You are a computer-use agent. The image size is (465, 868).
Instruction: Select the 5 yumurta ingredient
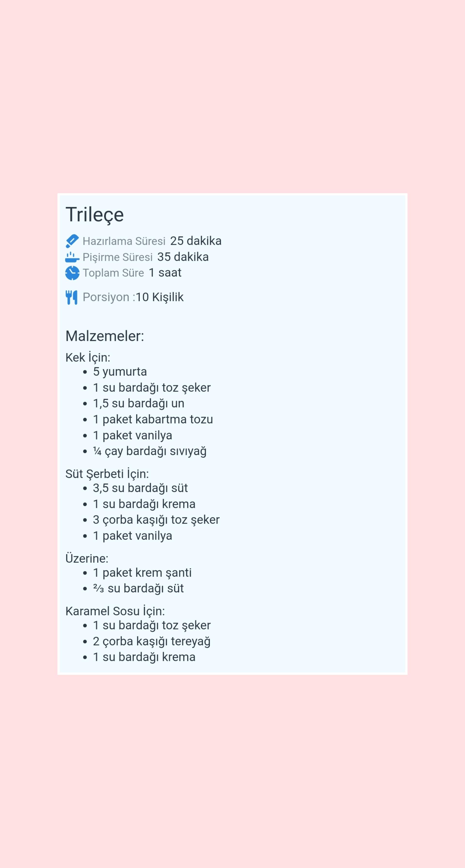tap(120, 372)
